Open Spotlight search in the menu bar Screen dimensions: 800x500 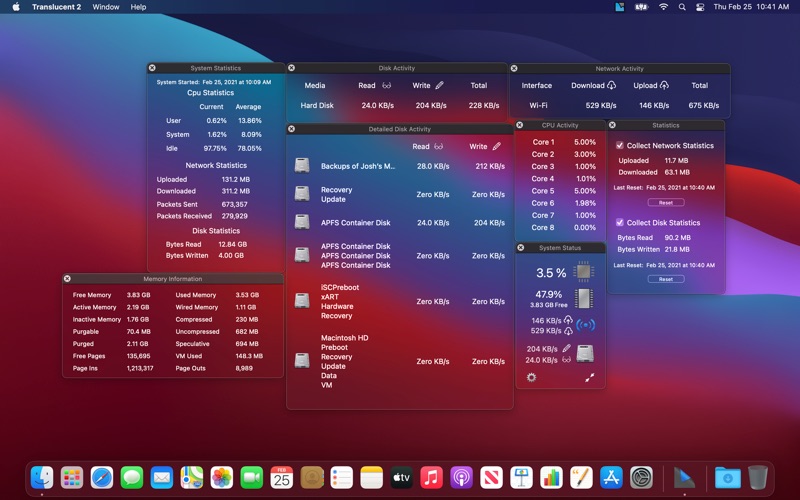point(682,7)
